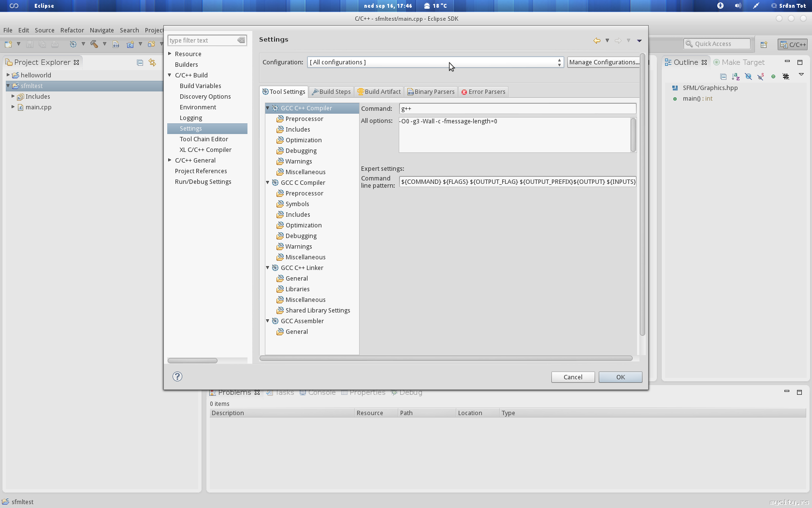Expand the helloworld project
812x508 pixels.
click(8, 75)
